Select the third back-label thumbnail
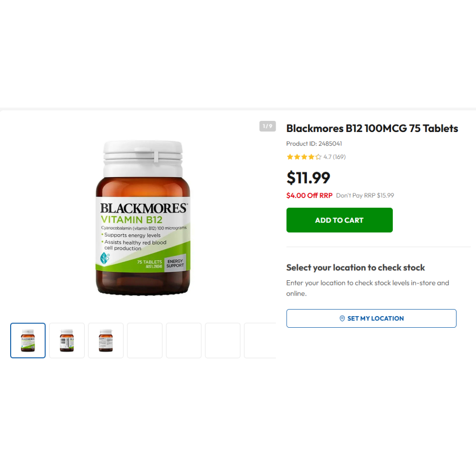Screen dimensions: 476x476 pos(106,340)
